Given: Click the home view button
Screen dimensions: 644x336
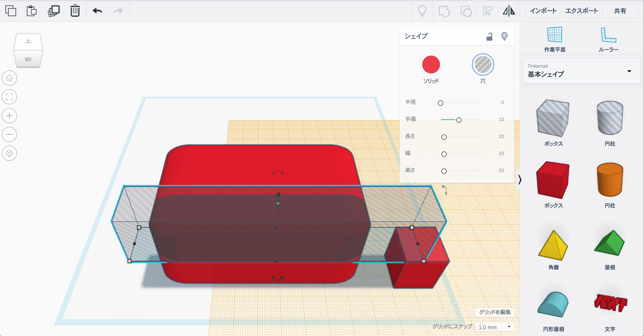Looking at the screenshot, I should 9,78.
